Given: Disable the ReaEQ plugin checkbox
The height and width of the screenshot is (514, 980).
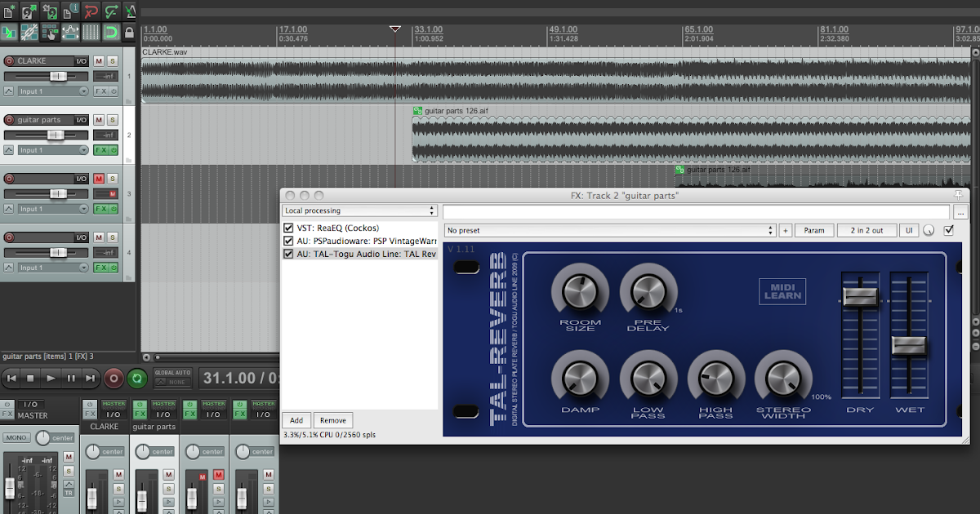Looking at the screenshot, I should pos(288,228).
